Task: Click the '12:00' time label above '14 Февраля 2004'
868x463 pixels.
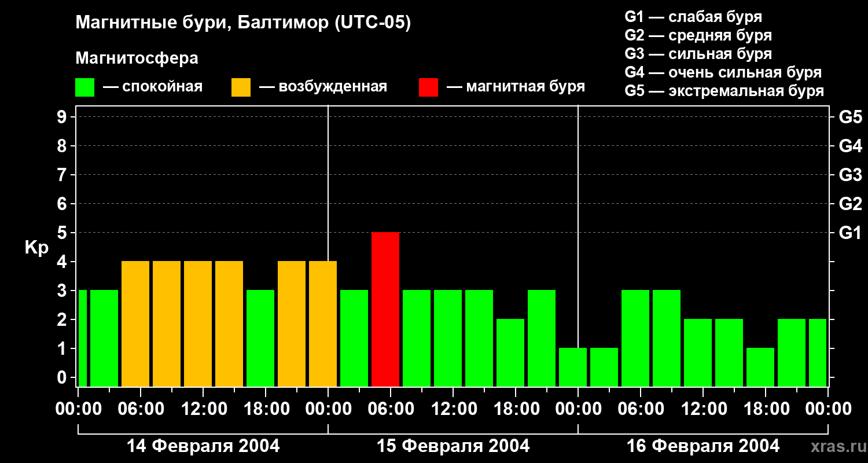Action: click(x=203, y=409)
